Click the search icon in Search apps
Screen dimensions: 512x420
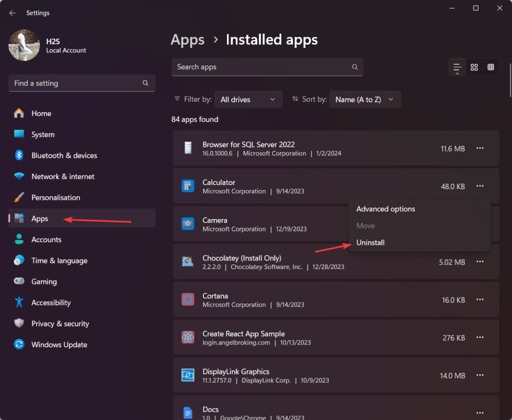[354, 67]
